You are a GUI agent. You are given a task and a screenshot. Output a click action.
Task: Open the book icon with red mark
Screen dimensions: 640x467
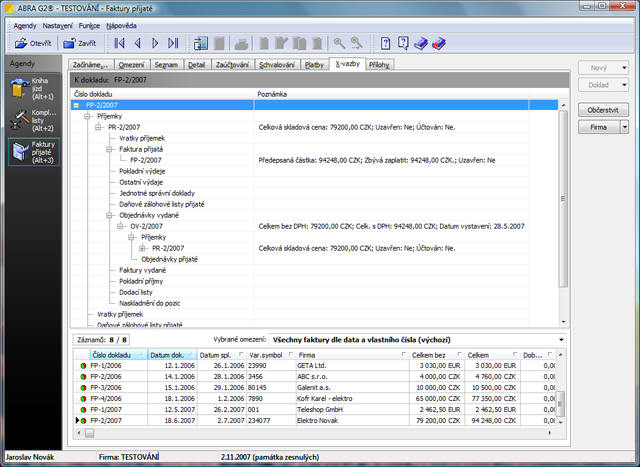pyautogui.click(x=439, y=43)
